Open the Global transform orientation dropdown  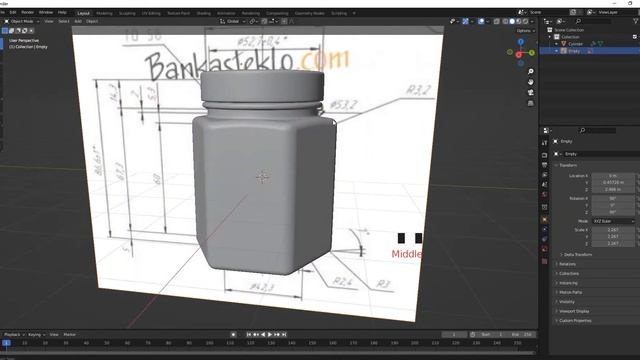(233, 21)
